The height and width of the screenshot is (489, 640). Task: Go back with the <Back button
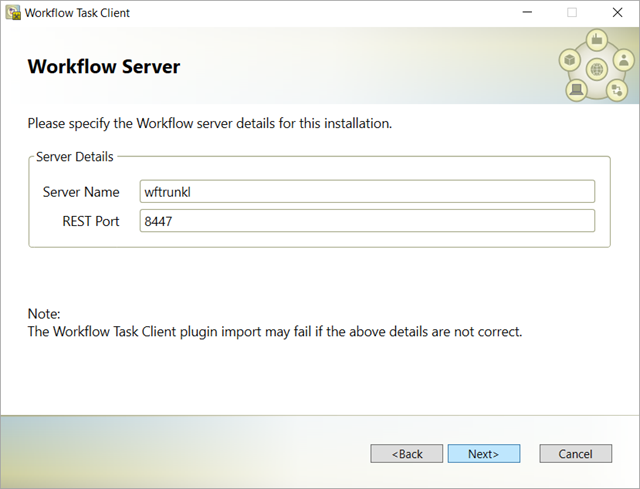(x=407, y=453)
